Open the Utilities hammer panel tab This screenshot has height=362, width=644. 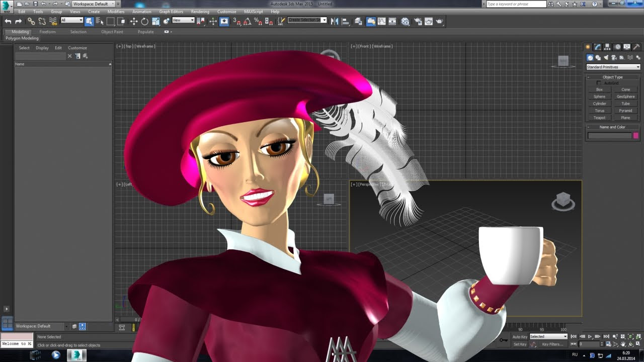(636, 47)
